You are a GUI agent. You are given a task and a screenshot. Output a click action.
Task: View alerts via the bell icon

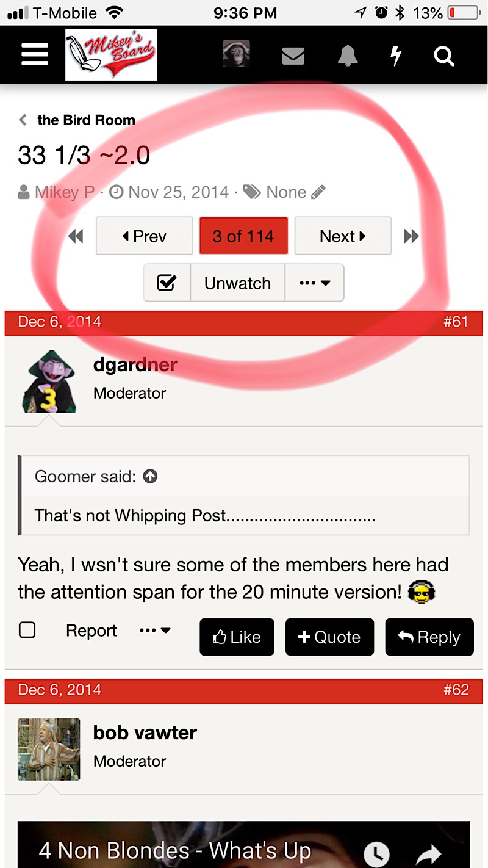tap(348, 56)
